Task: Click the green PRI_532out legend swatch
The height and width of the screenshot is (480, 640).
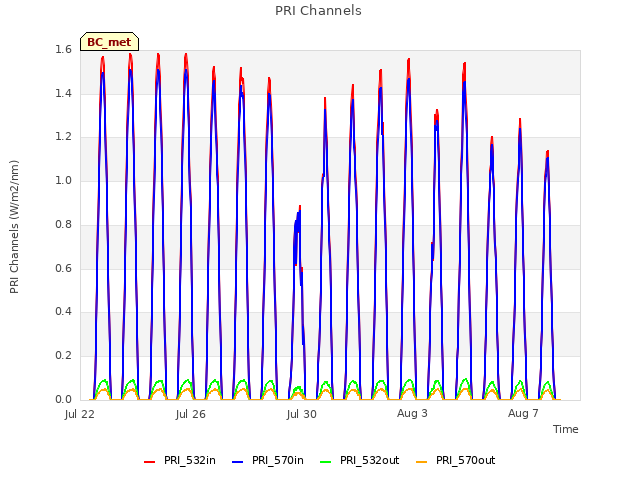Action: click(x=326, y=462)
